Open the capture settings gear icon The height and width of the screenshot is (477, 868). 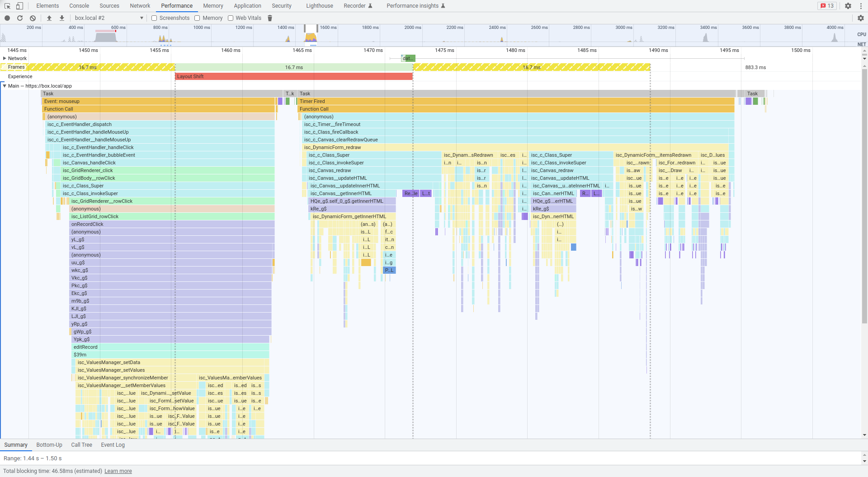(860, 18)
